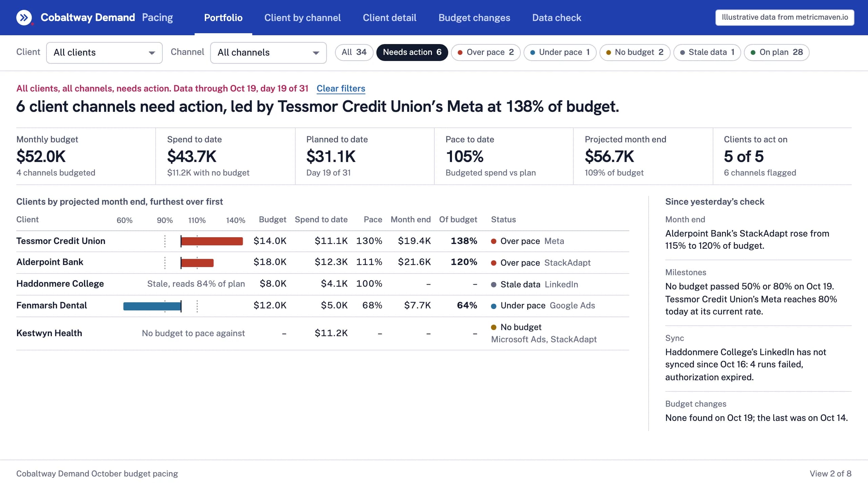Click the Projected month end $56.7K card
The height and width of the screenshot is (488, 868).
pyautogui.click(x=643, y=156)
